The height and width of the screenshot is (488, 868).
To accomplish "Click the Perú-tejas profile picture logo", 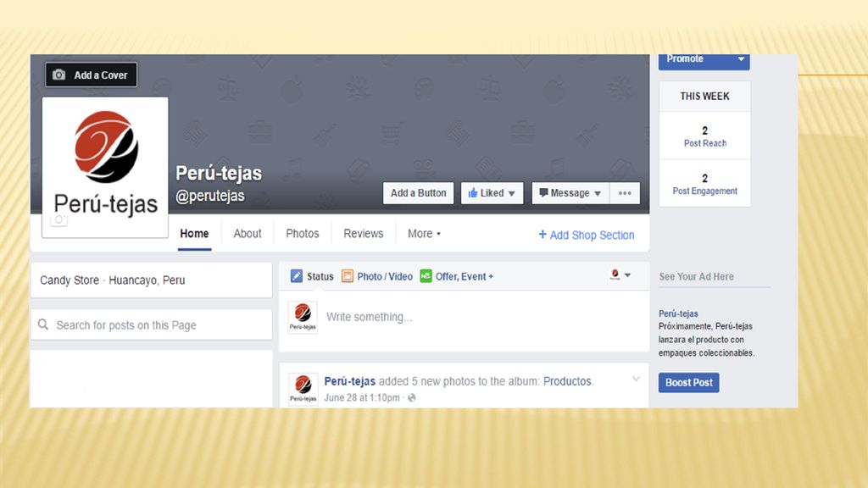I will [105, 167].
